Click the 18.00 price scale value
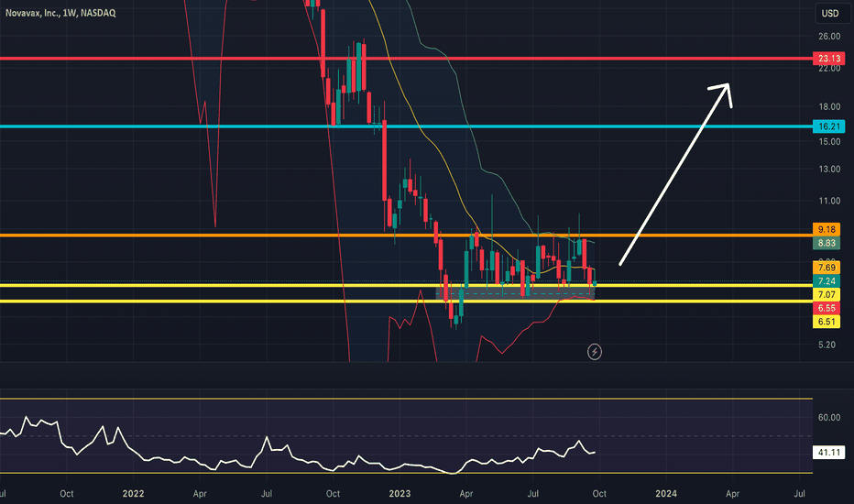Viewport: 854px width, 504px height. pos(829,107)
